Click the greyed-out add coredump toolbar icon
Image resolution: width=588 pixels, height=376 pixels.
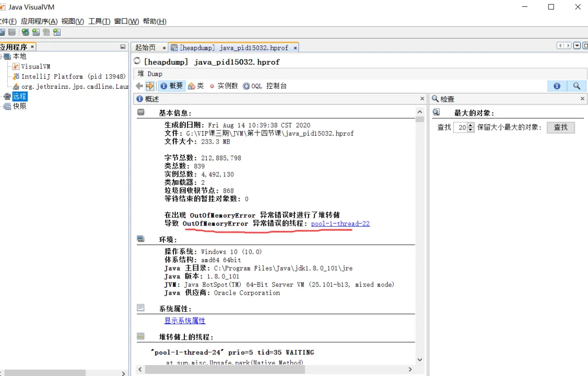click(x=46, y=32)
